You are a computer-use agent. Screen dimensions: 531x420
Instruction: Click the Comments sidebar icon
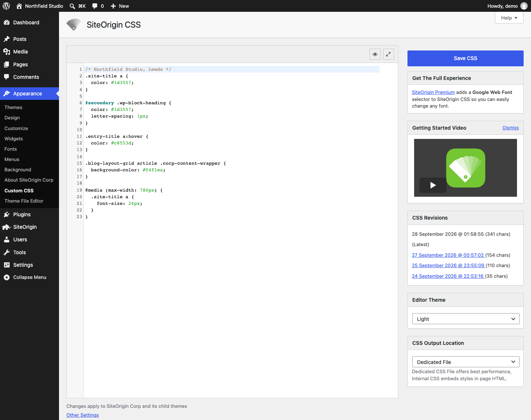[7, 77]
